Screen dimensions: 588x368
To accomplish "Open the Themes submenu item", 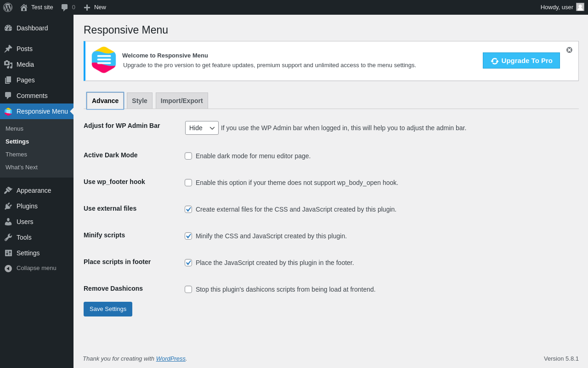I will (16, 155).
